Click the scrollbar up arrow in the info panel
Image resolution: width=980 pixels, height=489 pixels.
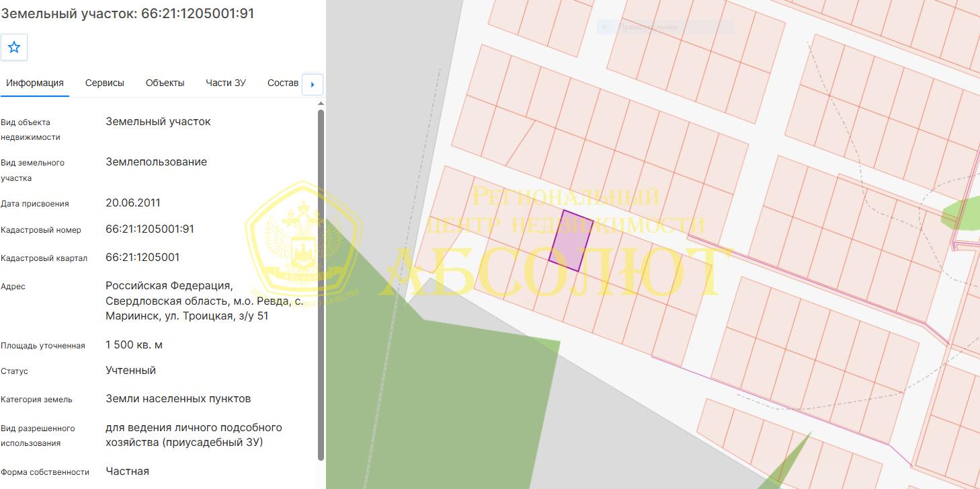[x=321, y=104]
